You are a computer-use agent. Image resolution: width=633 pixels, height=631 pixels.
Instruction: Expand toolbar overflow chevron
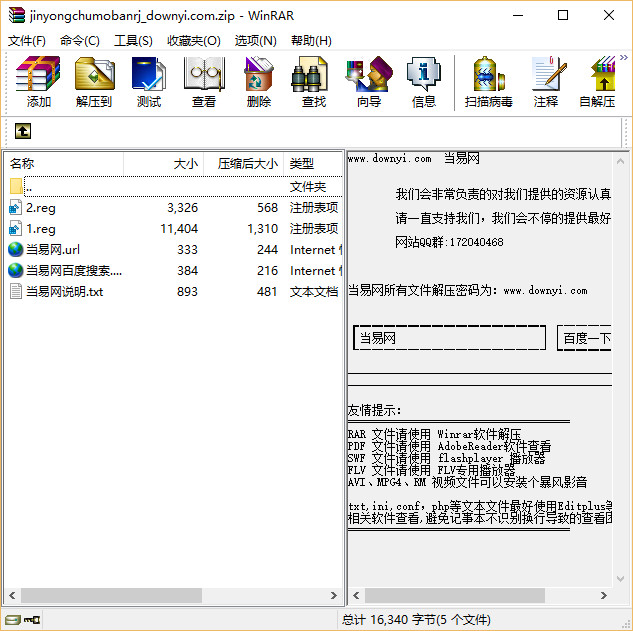coord(623,58)
